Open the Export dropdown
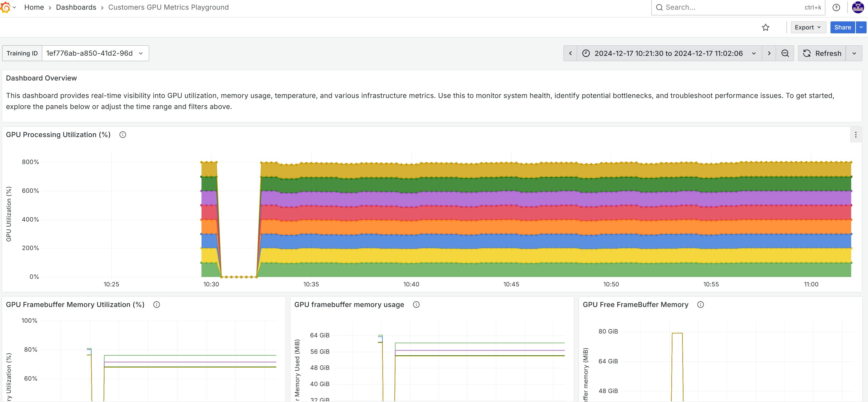Image resolution: width=868 pixels, height=402 pixels. (x=808, y=27)
